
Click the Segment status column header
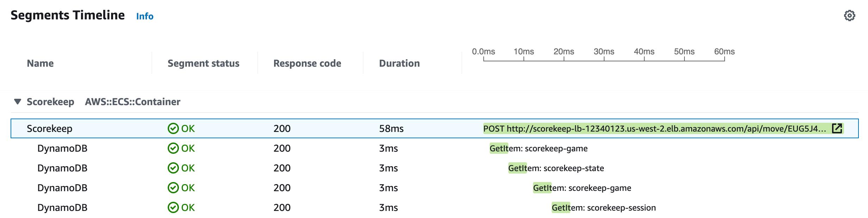click(x=203, y=63)
